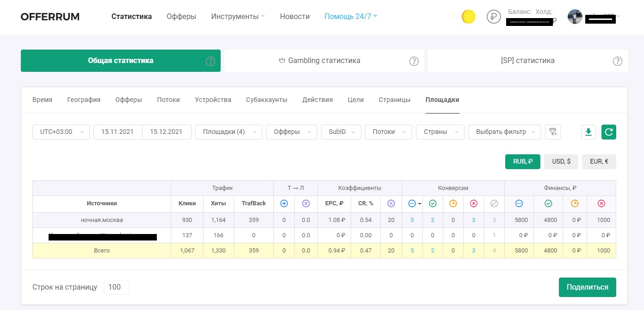
Task: Expand the Помощь 24/7 menu
Action: pyautogui.click(x=351, y=17)
